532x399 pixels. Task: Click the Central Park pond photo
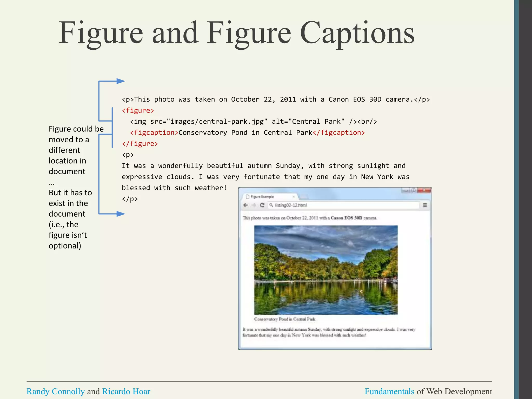(326, 270)
